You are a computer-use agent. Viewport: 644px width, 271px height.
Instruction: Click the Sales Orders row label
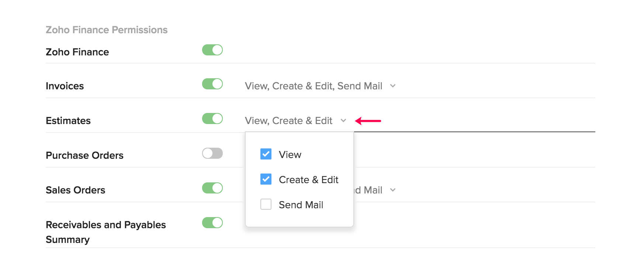(x=76, y=190)
